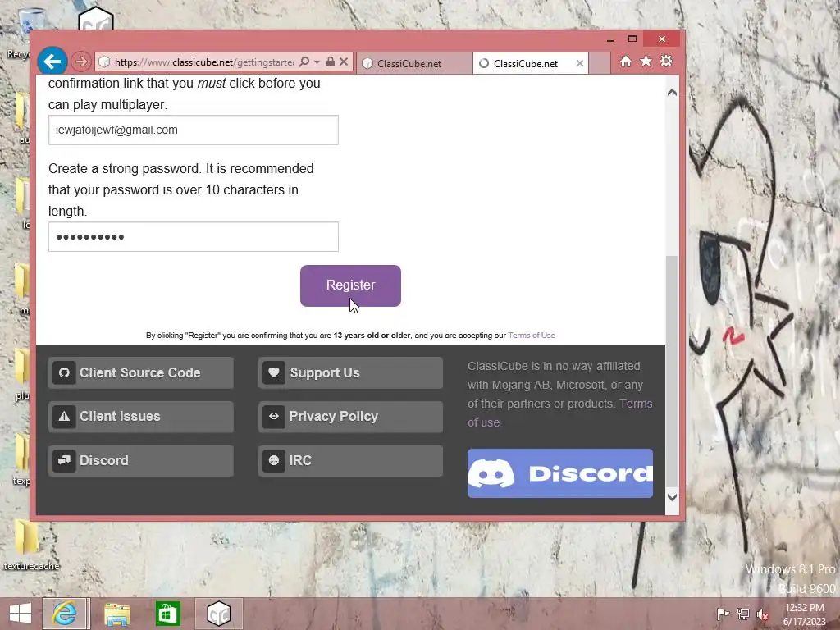Switch to the first ClassiCube.net tab
Viewport: 840px width, 630px height.
point(414,63)
